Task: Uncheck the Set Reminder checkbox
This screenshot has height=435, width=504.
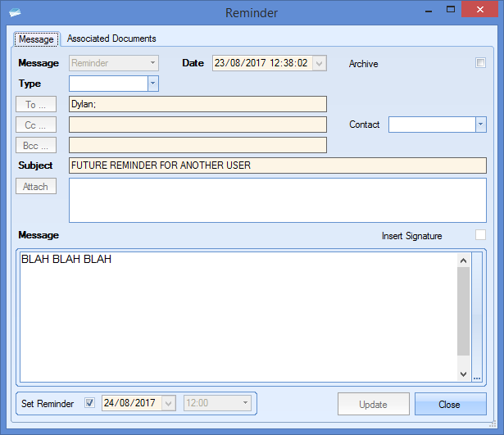Action: (x=90, y=403)
